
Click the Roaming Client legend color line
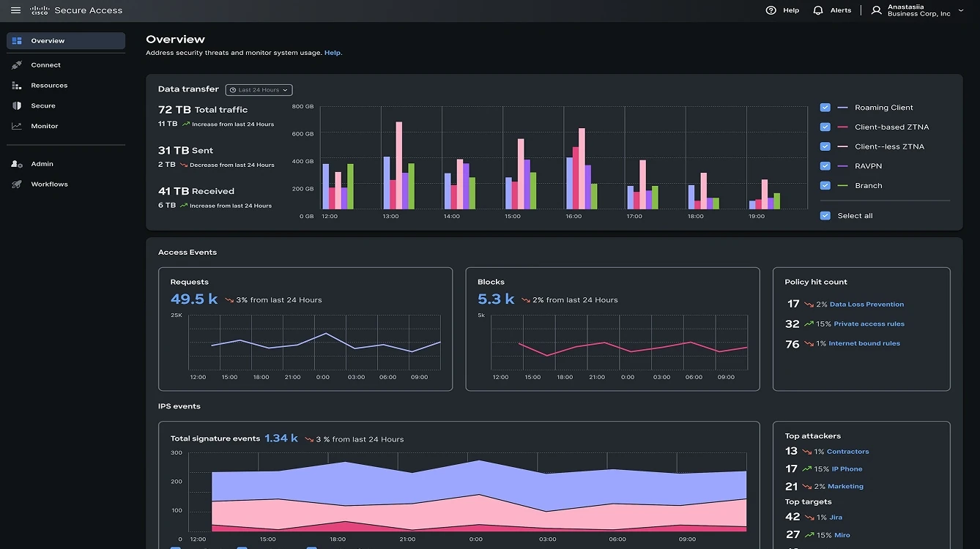point(842,108)
